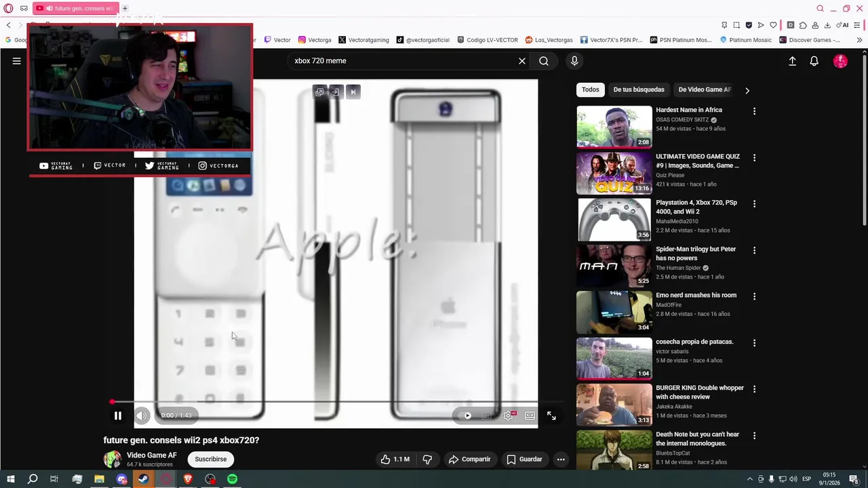Open the 'Hardest Name in Africa' video thumbnail

[x=614, y=127]
